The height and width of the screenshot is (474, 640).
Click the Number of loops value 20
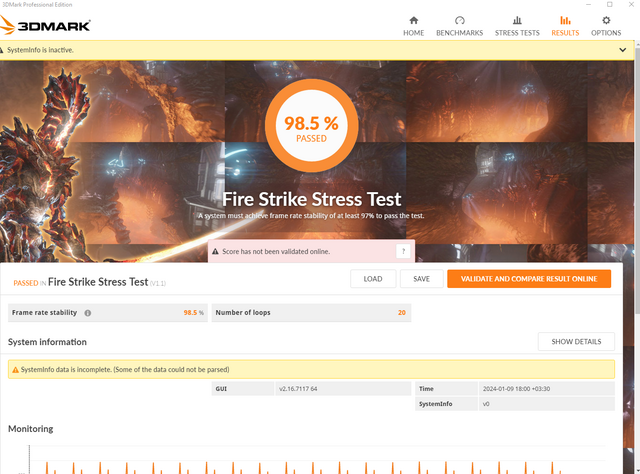point(402,313)
